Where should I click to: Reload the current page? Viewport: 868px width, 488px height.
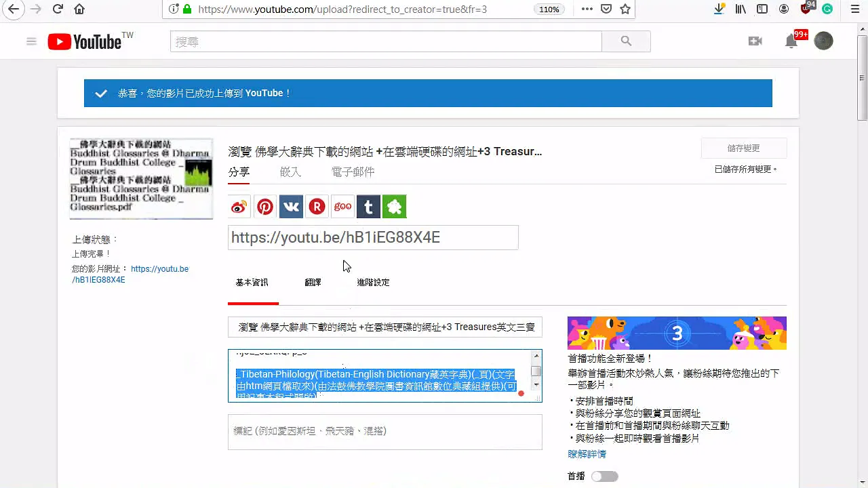58,9
